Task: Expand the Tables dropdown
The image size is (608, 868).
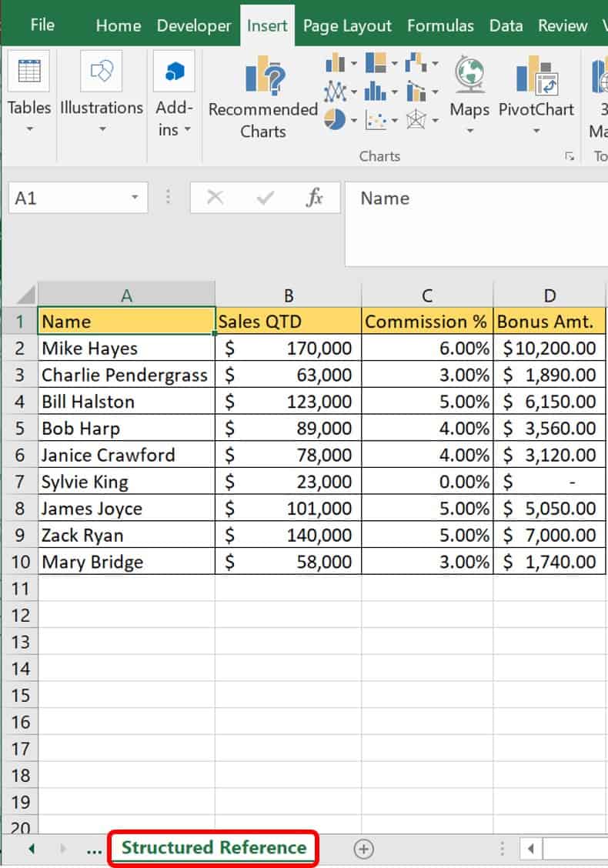Action: [x=29, y=96]
